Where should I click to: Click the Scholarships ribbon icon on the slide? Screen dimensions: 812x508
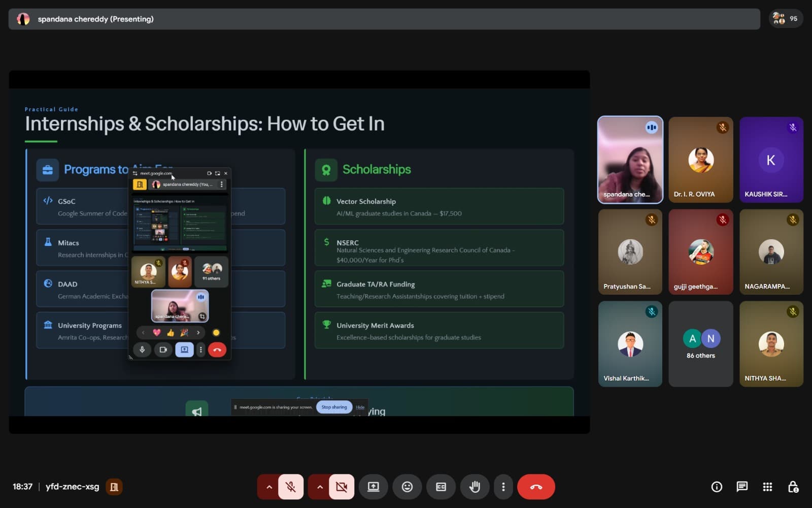coord(326,170)
